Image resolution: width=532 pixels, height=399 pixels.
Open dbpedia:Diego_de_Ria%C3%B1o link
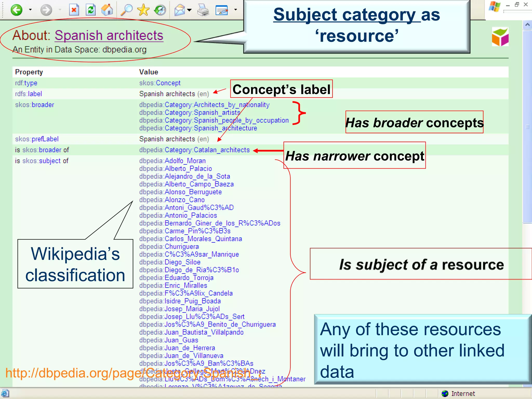click(x=189, y=270)
